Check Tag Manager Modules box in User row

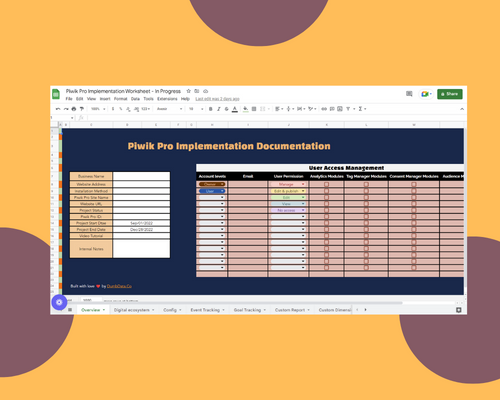pyautogui.click(x=366, y=191)
